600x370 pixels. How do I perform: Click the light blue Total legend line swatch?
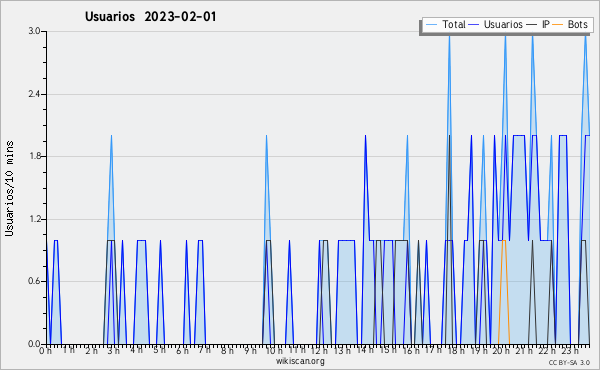pos(431,25)
